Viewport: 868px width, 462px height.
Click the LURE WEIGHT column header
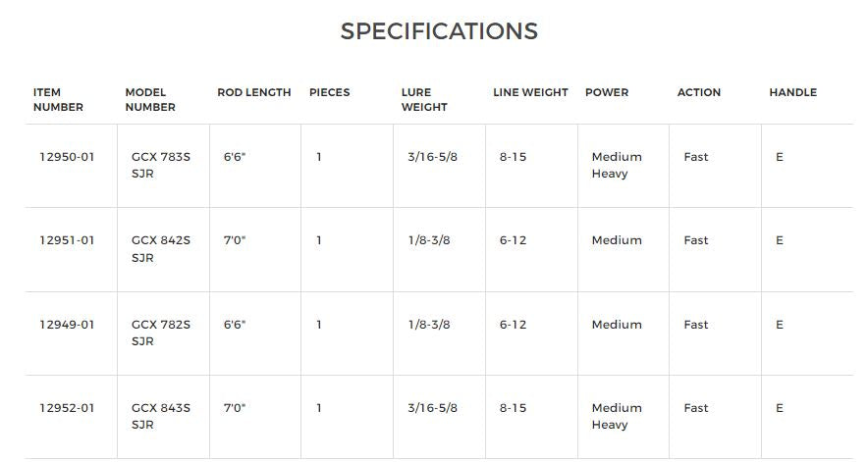(424, 99)
